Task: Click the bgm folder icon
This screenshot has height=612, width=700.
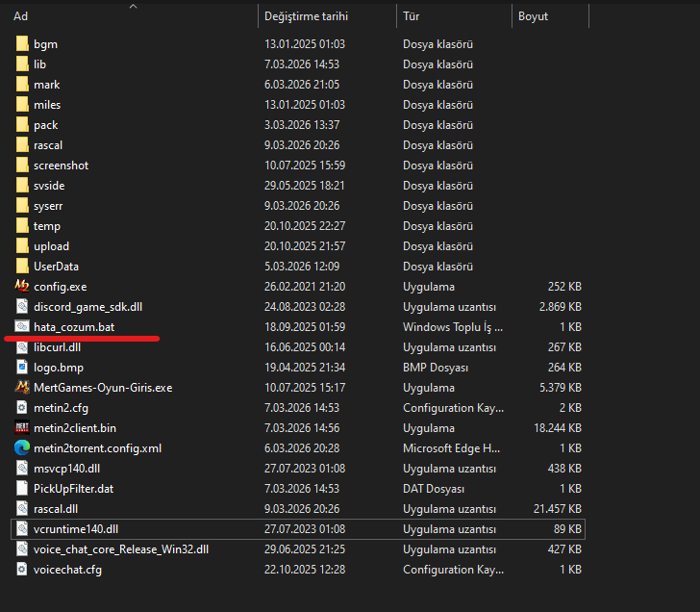Action: (x=22, y=43)
